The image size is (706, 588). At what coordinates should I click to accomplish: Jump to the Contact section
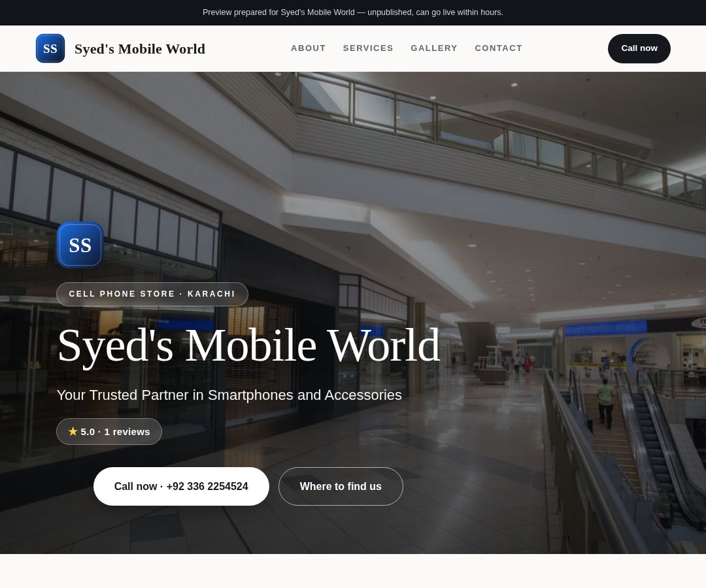pyautogui.click(x=498, y=48)
